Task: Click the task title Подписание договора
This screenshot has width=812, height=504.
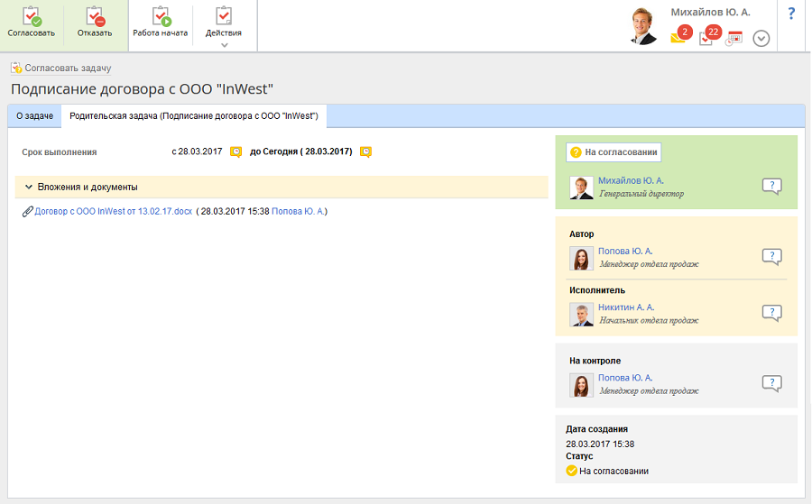Action: pyautogui.click(x=142, y=89)
